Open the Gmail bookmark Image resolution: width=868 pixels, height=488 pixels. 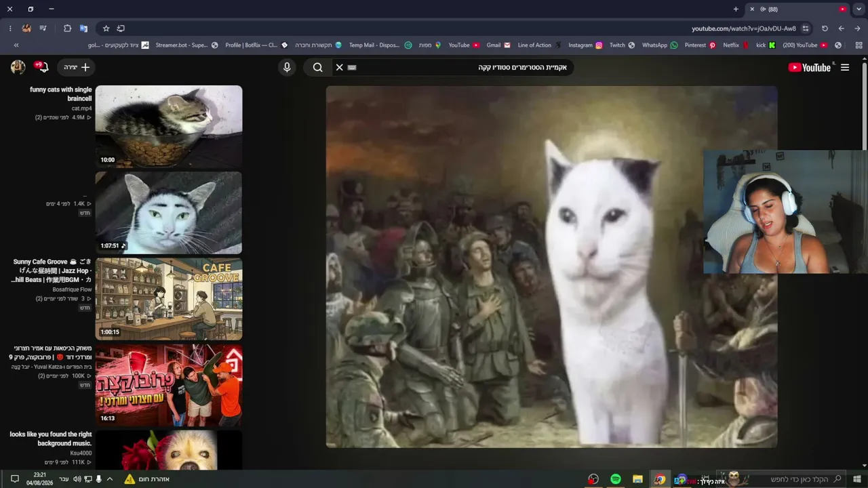tap(498, 45)
